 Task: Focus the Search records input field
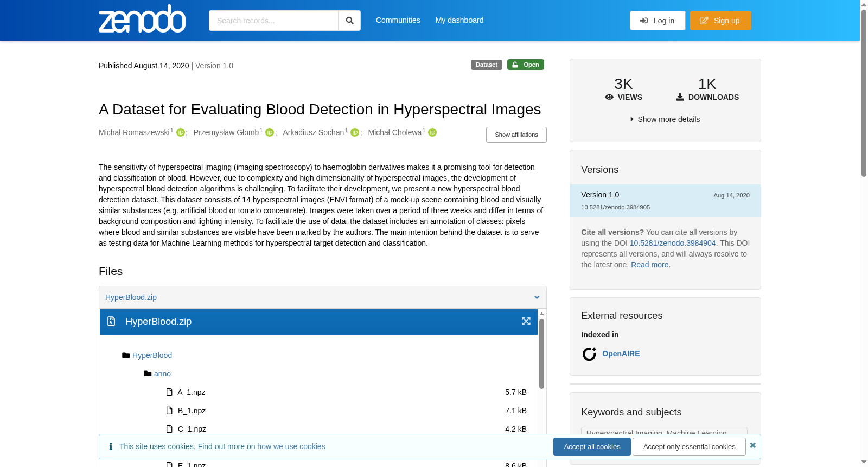(x=273, y=21)
